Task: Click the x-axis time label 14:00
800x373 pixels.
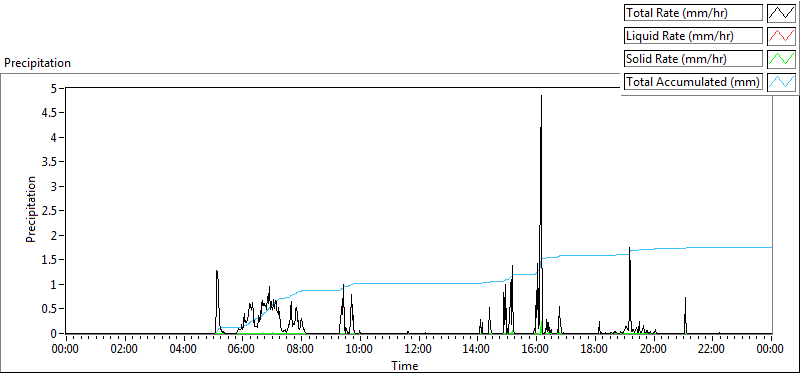Action: point(477,350)
